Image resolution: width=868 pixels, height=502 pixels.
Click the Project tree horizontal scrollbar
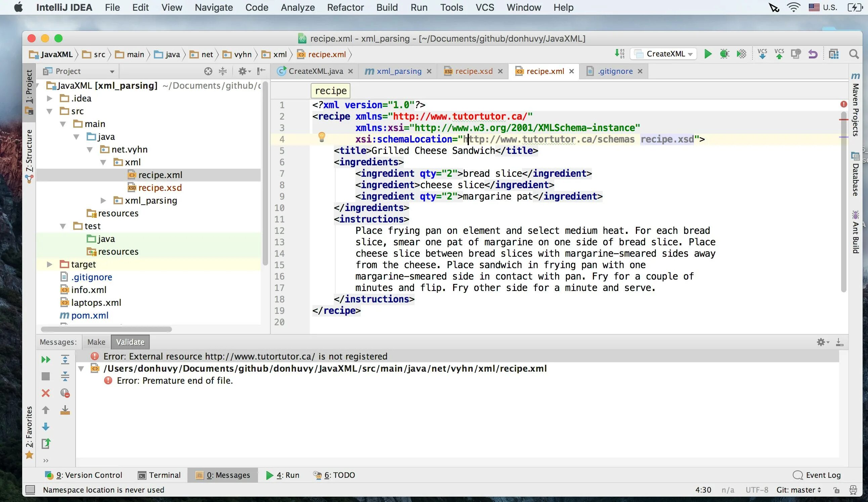(x=106, y=329)
